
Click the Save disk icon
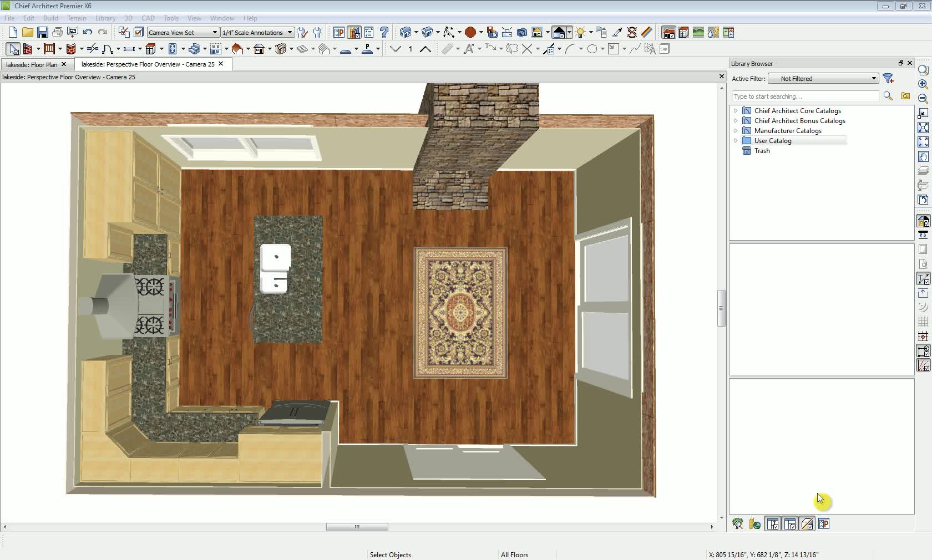pos(42,33)
